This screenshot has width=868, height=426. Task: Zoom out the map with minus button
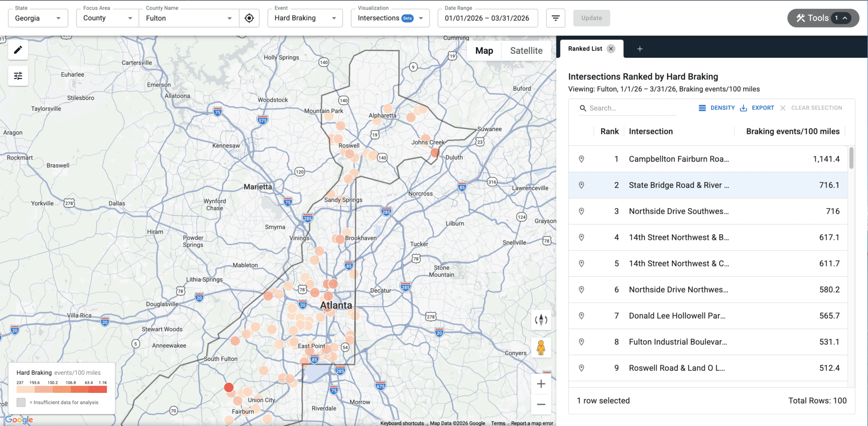click(541, 404)
